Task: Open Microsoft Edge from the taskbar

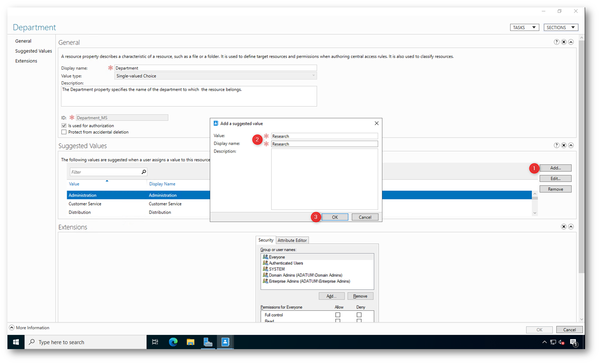Action: [173, 342]
